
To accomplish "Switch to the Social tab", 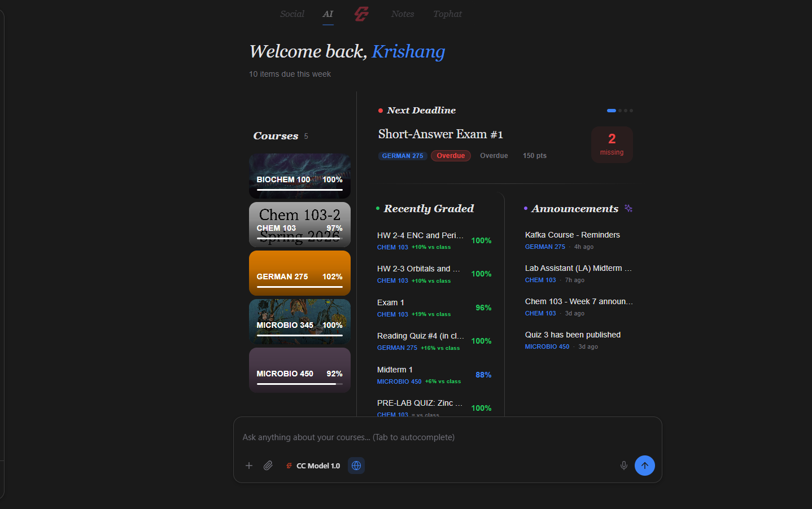I will click(292, 14).
